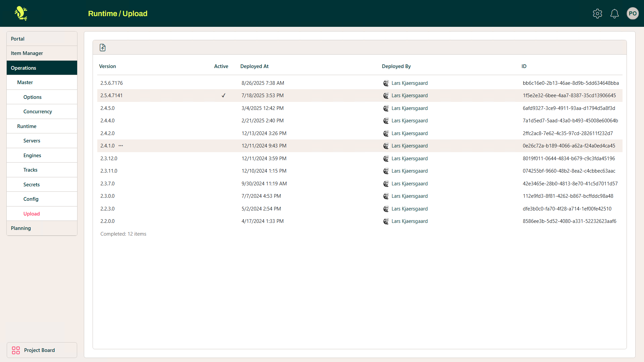This screenshot has width=644, height=362.
Task: Sort by the Version column header
Action: click(107, 66)
